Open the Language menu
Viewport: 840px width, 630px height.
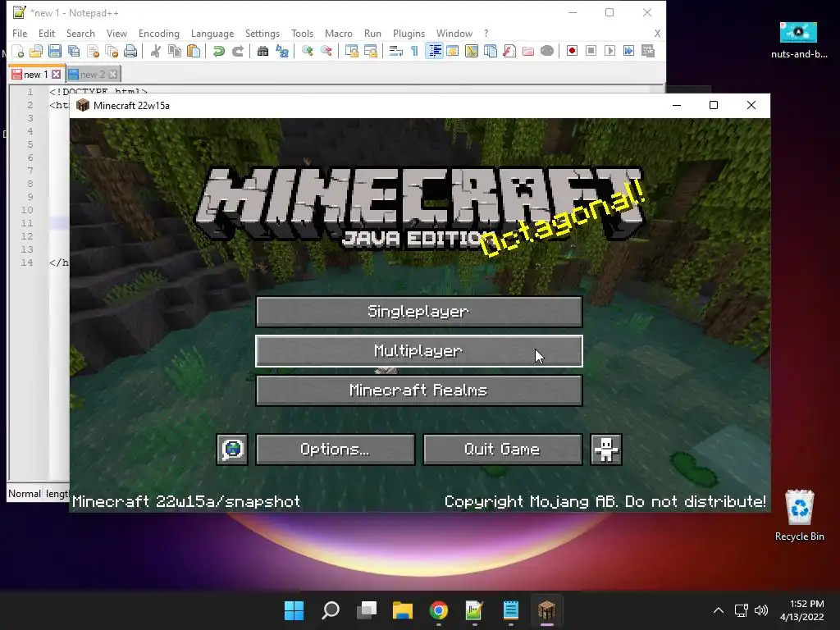[x=212, y=33]
